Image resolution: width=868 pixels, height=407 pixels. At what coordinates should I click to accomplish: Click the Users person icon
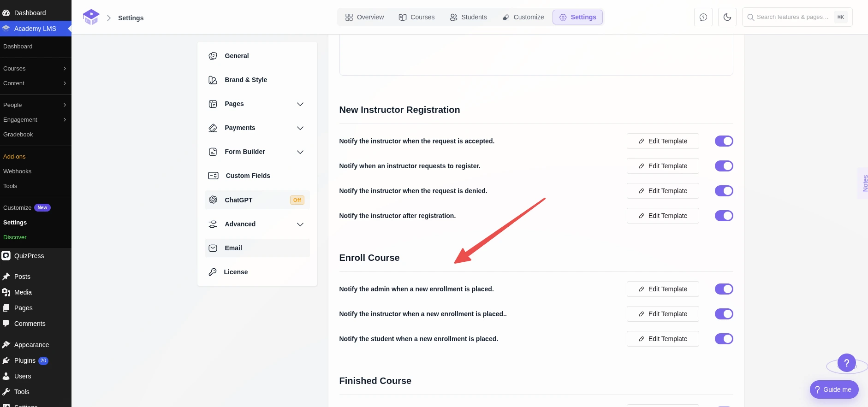coord(6,376)
